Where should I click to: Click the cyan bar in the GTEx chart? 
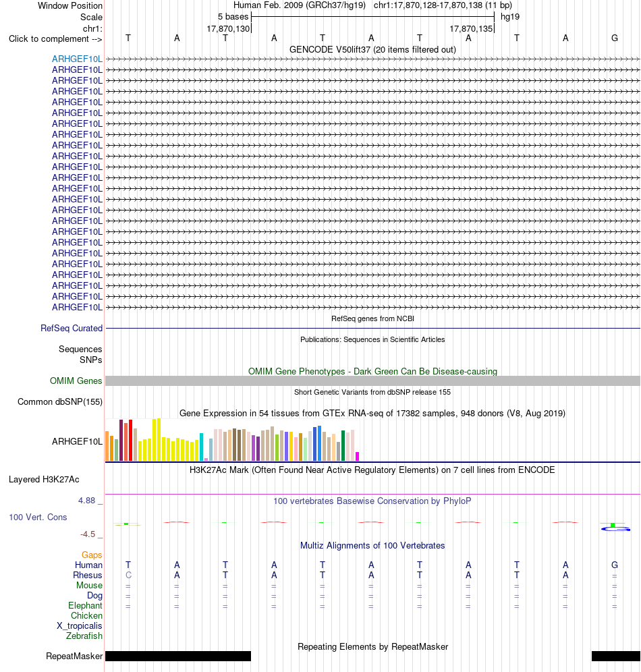pos(201,447)
